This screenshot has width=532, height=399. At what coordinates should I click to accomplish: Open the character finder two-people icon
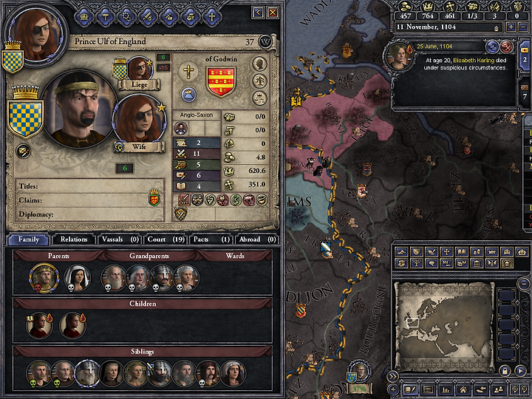(x=499, y=389)
